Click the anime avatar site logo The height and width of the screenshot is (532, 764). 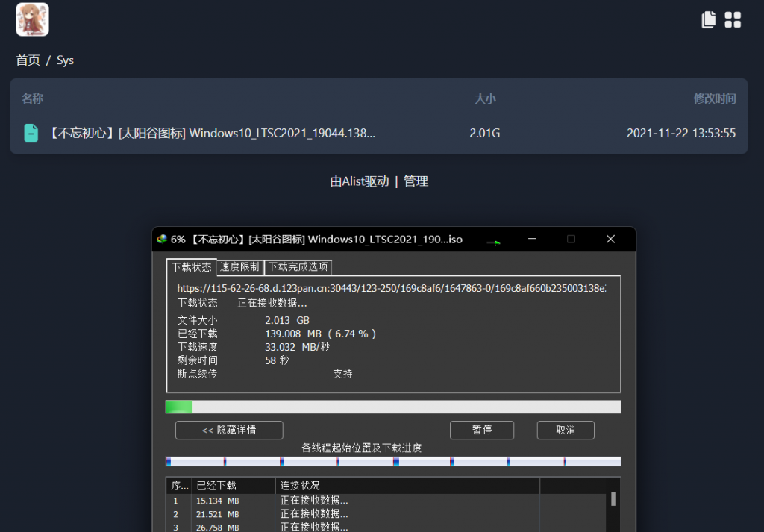pos(32,19)
